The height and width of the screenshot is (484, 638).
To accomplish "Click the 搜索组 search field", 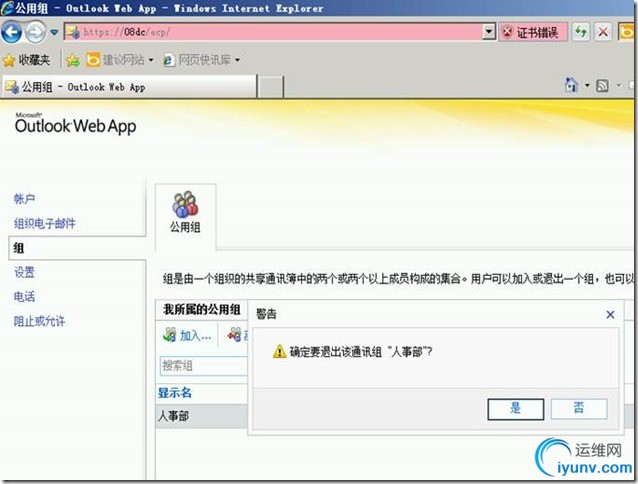I will (203, 366).
